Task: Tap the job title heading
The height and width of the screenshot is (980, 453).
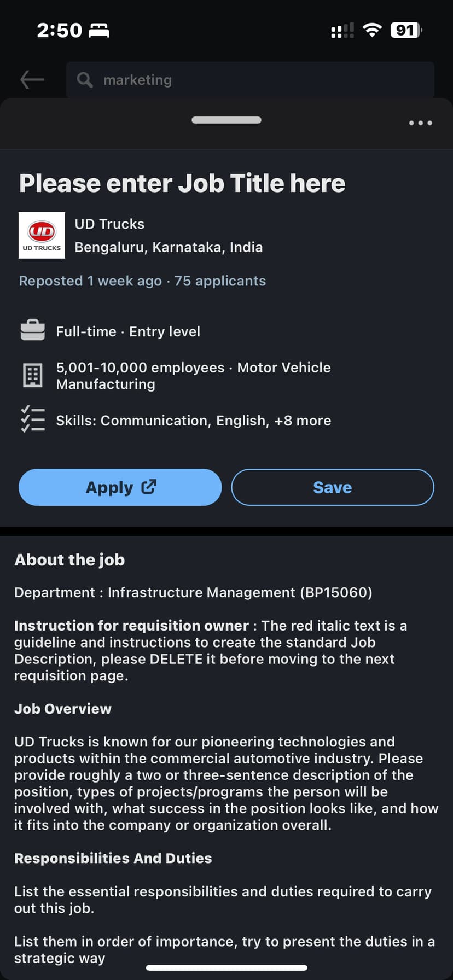Action: [182, 183]
